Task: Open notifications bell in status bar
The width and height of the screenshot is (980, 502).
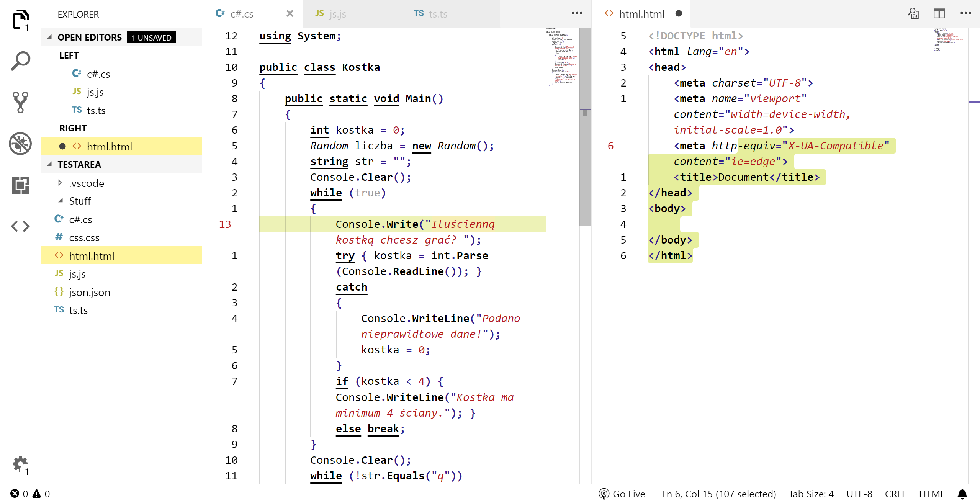Action: pyautogui.click(x=962, y=494)
